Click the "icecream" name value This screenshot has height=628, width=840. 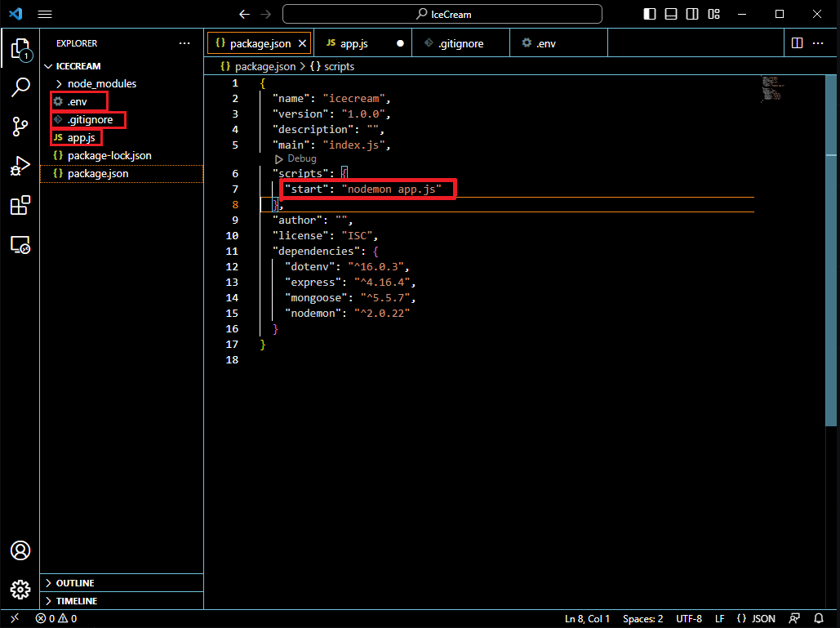click(x=354, y=99)
